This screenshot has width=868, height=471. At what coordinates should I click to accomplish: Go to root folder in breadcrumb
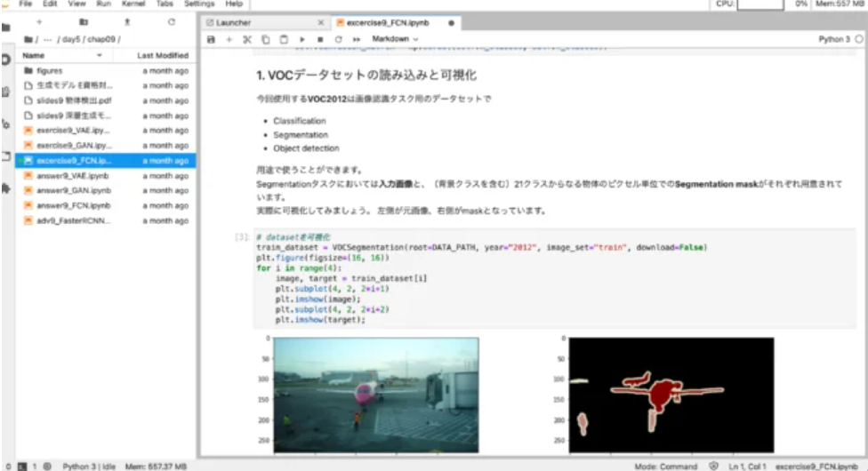click(28, 39)
